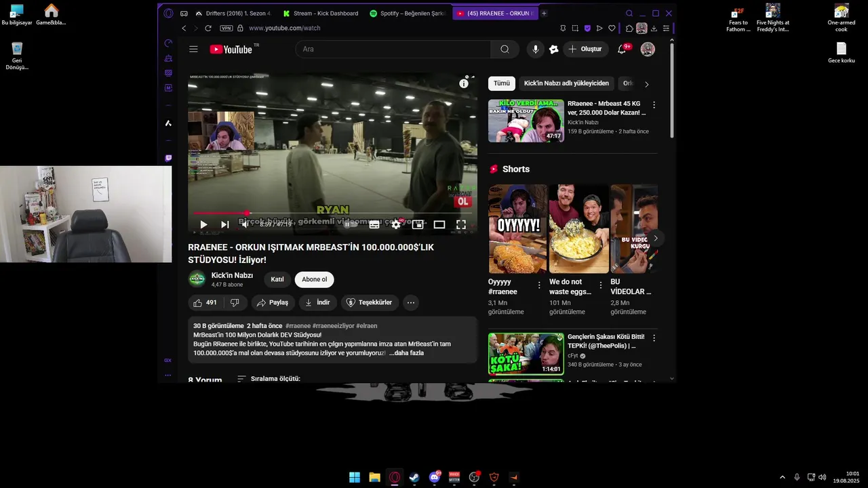Open GX Corner controller icon in tab bar
The width and height of the screenshot is (868, 488).
click(x=184, y=13)
